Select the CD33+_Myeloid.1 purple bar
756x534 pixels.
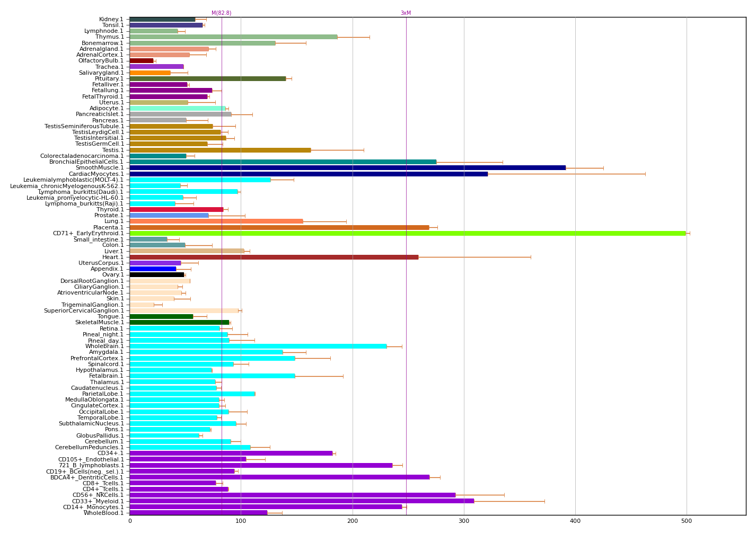coord(301,501)
